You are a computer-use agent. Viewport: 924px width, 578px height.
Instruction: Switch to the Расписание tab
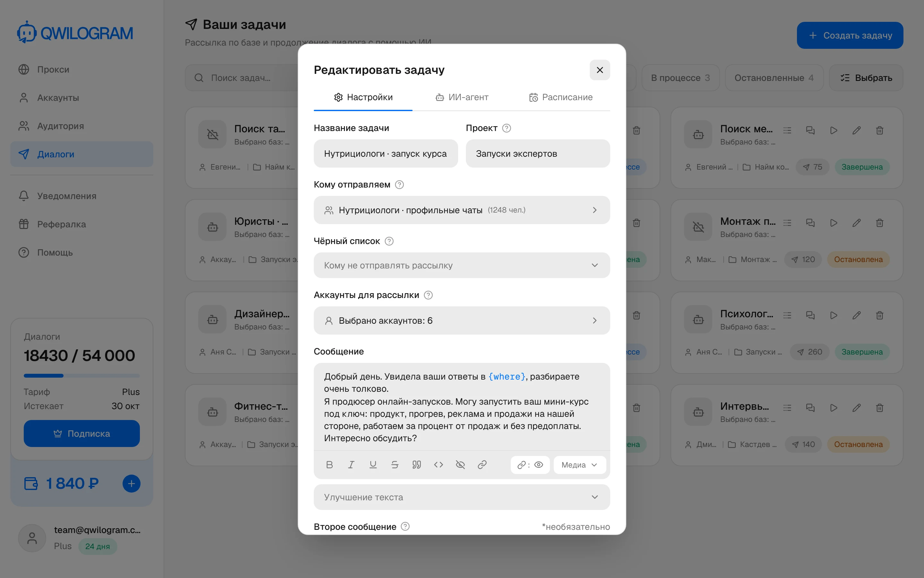coord(560,97)
